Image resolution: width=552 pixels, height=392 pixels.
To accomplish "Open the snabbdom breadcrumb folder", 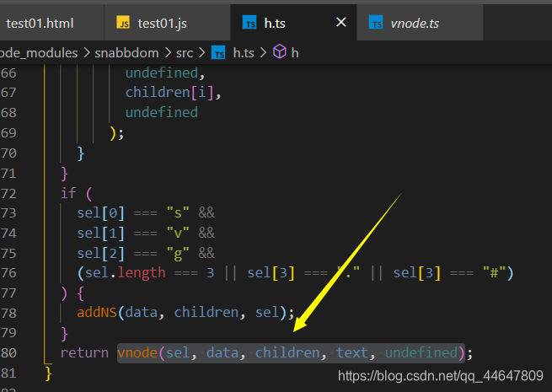I will pyautogui.click(x=126, y=53).
